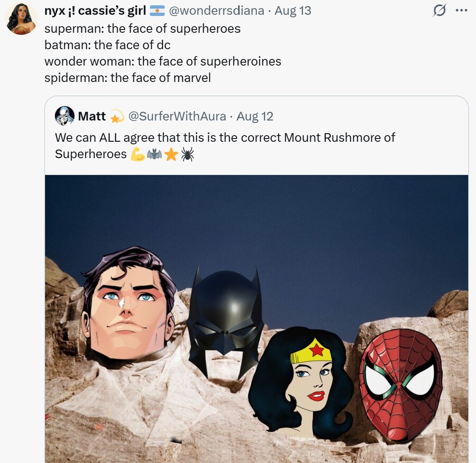Click the spider emoji in quoted tweet
The height and width of the screenshot is (463, 476).
[x=187, y=155]
